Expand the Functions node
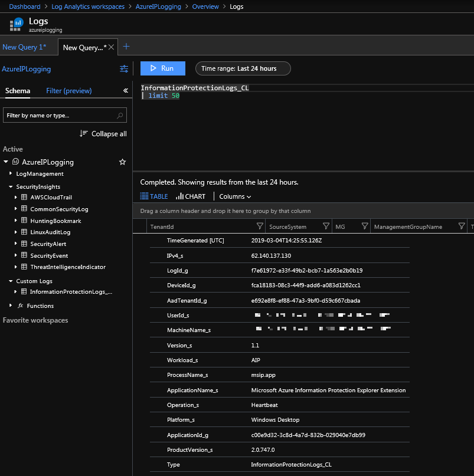The image size is (474, 476). coord(11,306)
